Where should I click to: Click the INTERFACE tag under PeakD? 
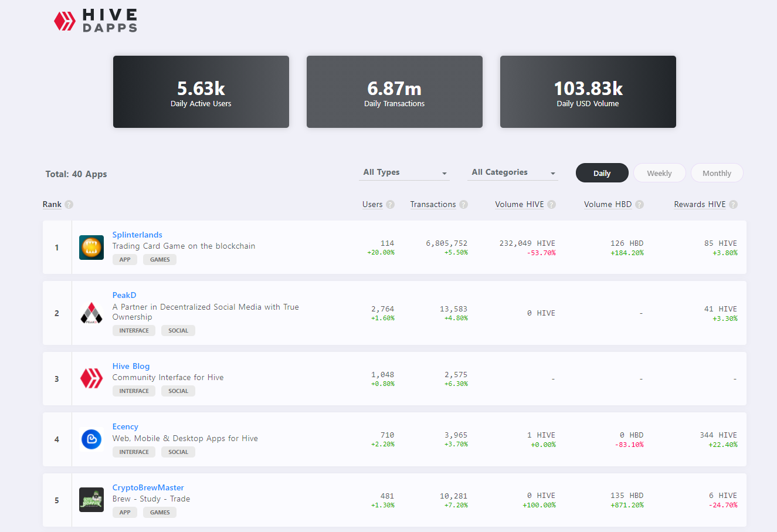134,331
